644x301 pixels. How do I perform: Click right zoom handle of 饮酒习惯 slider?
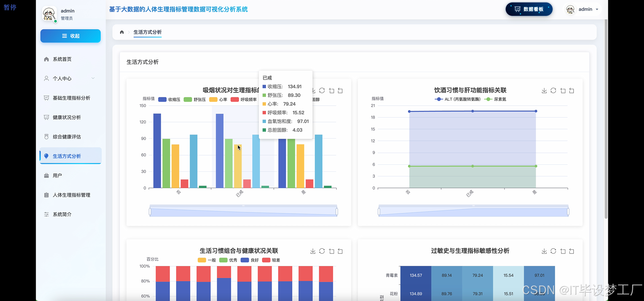(568, 211)
